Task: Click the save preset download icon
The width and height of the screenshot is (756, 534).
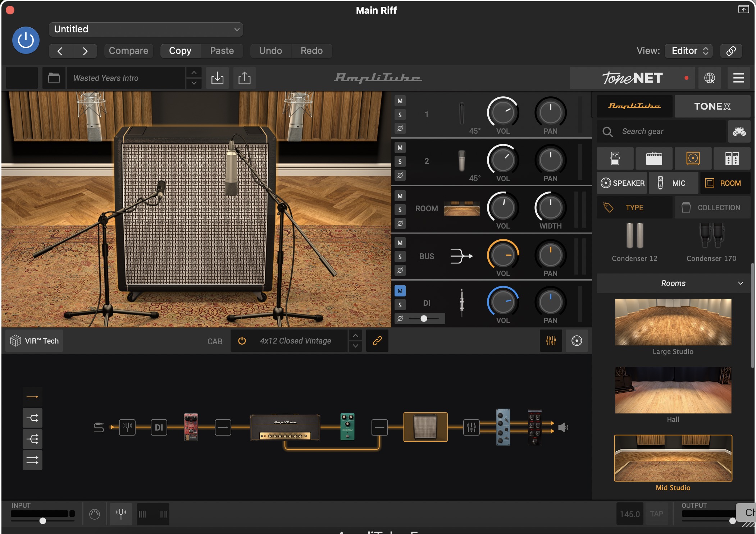Action: 217,78
